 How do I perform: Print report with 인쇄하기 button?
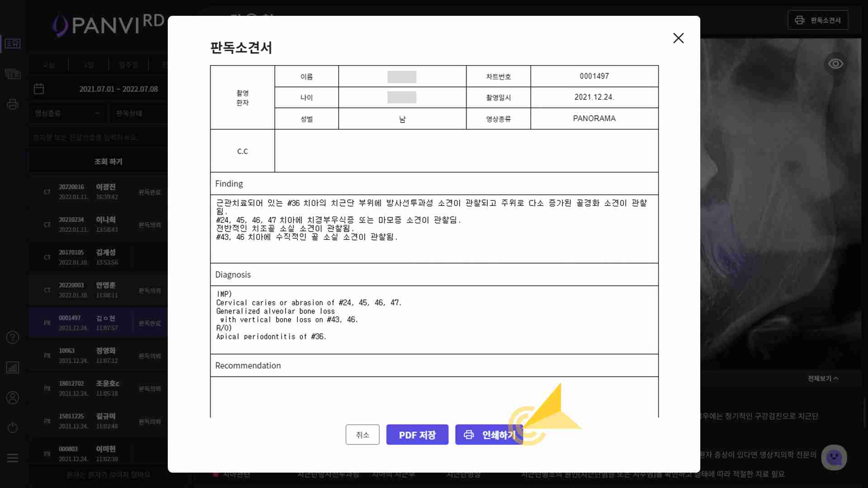[490, 435]
